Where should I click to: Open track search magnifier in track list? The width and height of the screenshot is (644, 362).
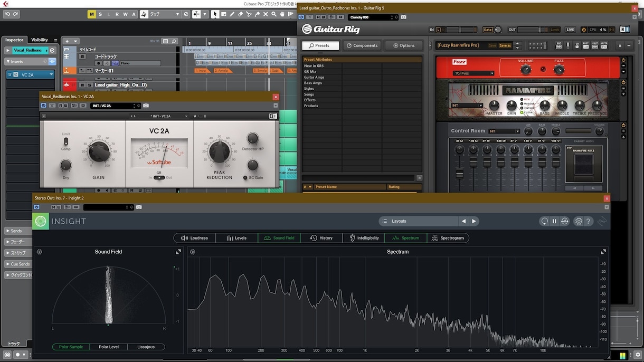(174, 41)
